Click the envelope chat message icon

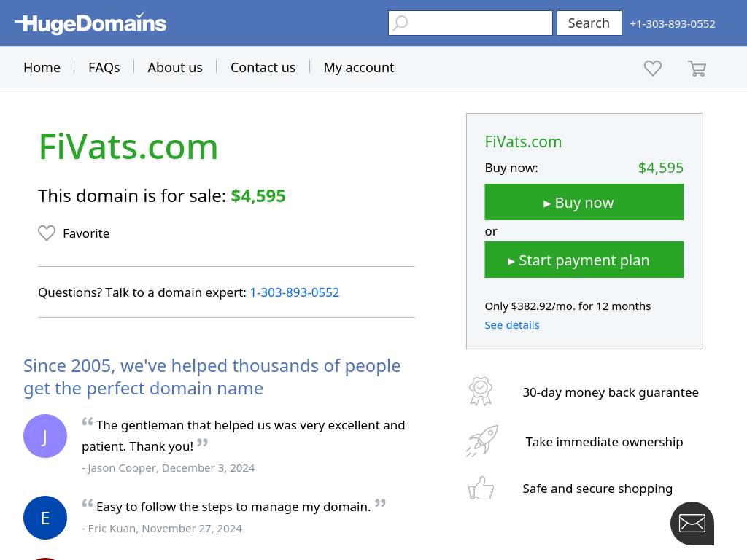[x=692, y=523]
